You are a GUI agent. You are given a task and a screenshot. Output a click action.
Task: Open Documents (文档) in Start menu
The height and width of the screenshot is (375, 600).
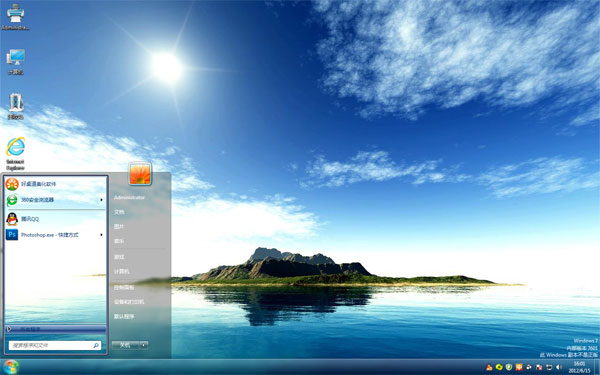click(119, 212)
